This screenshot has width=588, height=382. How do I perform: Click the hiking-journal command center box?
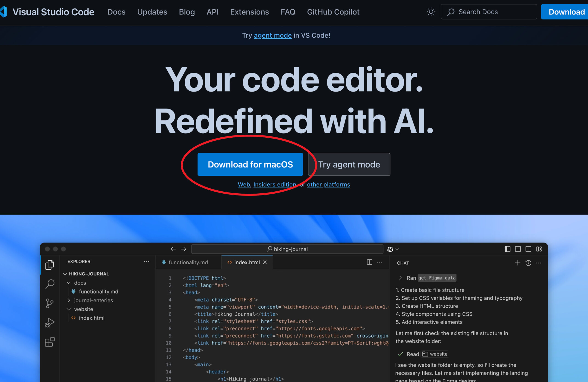click(x=287, y=249)
